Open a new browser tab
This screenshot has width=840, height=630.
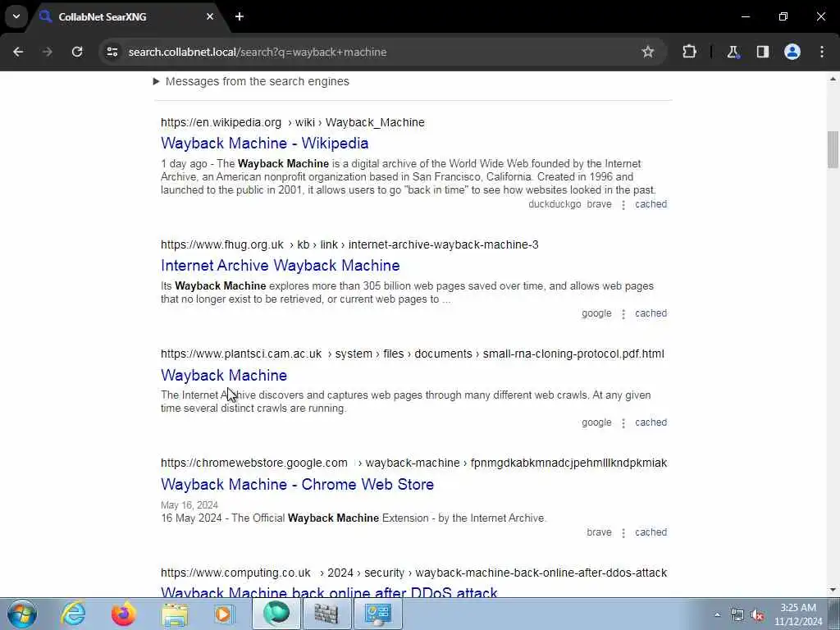tap(240, 16)
